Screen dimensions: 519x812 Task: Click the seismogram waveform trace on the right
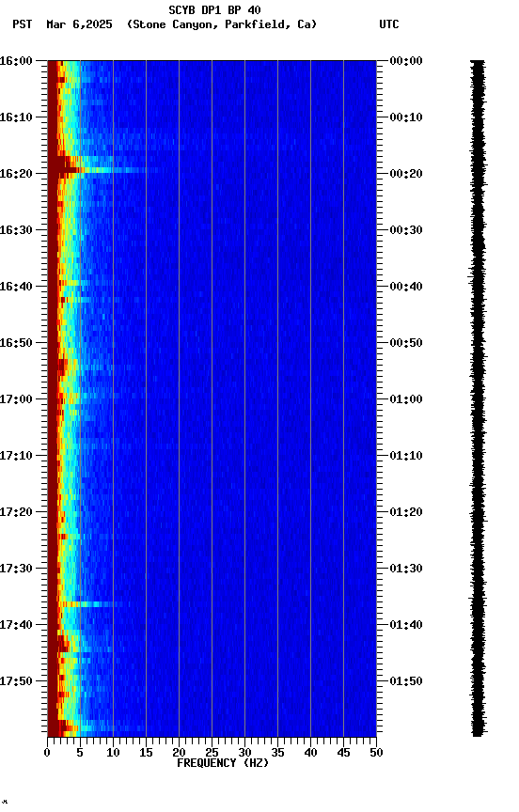click(x=478, y=398)
